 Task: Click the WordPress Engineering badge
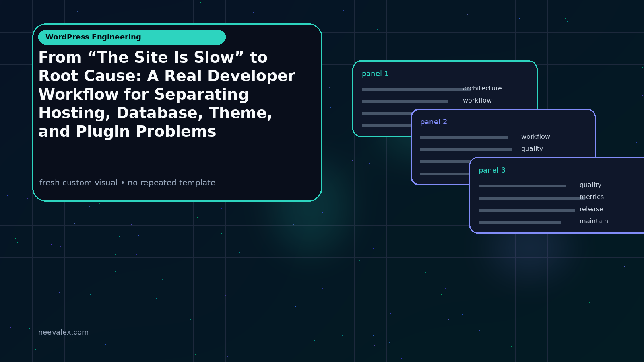(132, 37)
